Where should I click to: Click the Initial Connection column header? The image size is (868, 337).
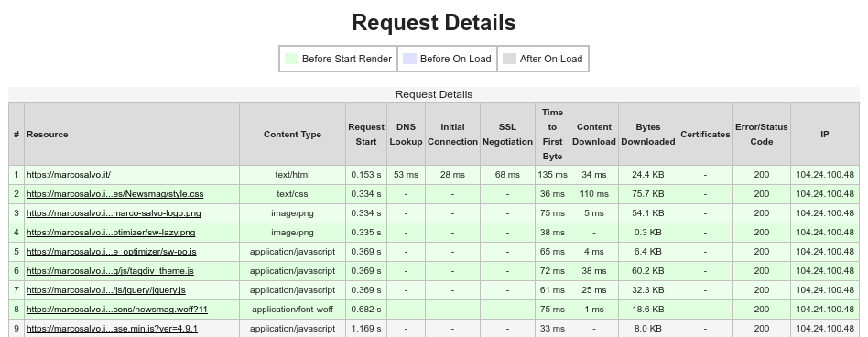tap(452, 135)
